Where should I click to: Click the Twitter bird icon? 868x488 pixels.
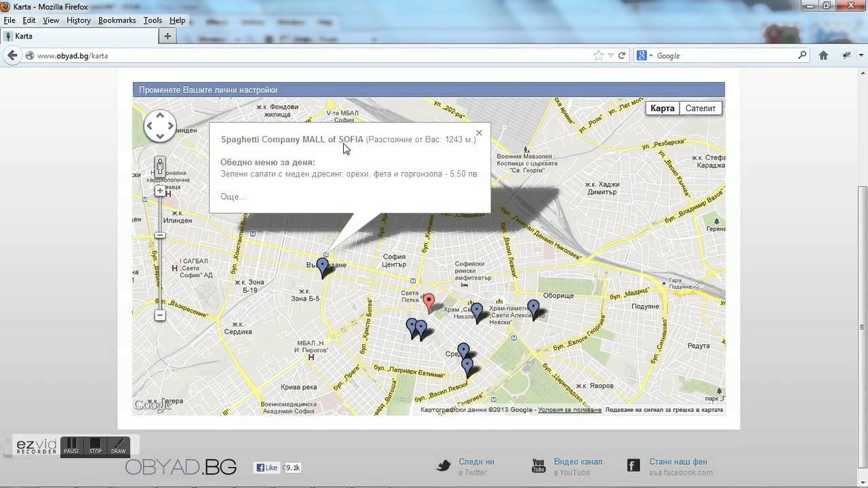443,466
